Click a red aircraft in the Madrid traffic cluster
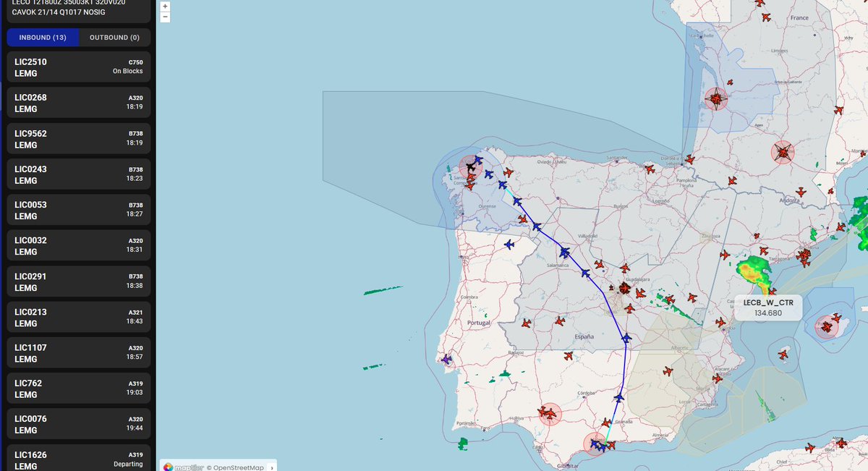The image size is (868, 471). coord(624,287)
